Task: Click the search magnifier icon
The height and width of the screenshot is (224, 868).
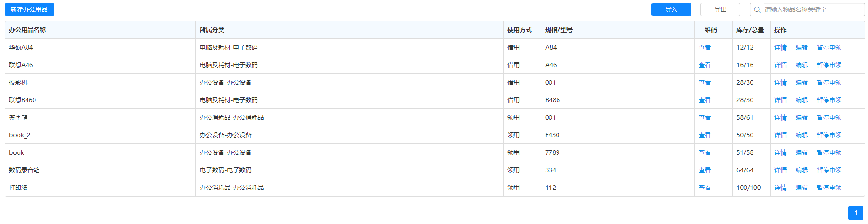Action: 757,9
